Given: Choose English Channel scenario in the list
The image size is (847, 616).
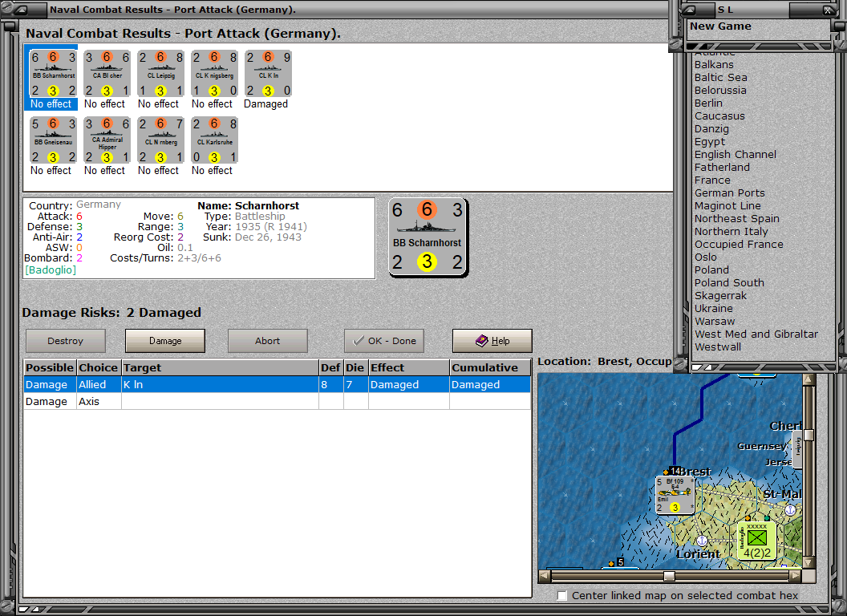Looking at the screenshot, I should (736, 154).
